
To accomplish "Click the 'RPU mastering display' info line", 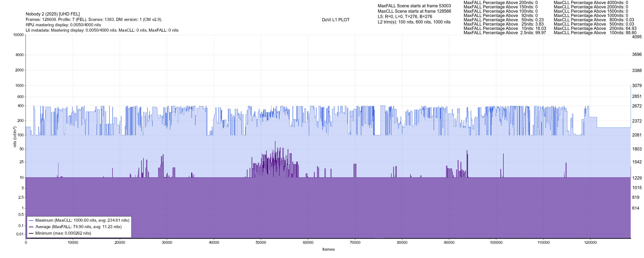I will click(x=63, y=25).
